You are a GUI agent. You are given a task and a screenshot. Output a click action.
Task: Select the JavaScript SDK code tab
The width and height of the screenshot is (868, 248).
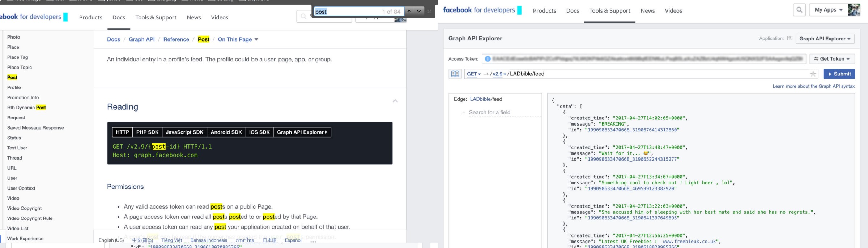point(184,132)
